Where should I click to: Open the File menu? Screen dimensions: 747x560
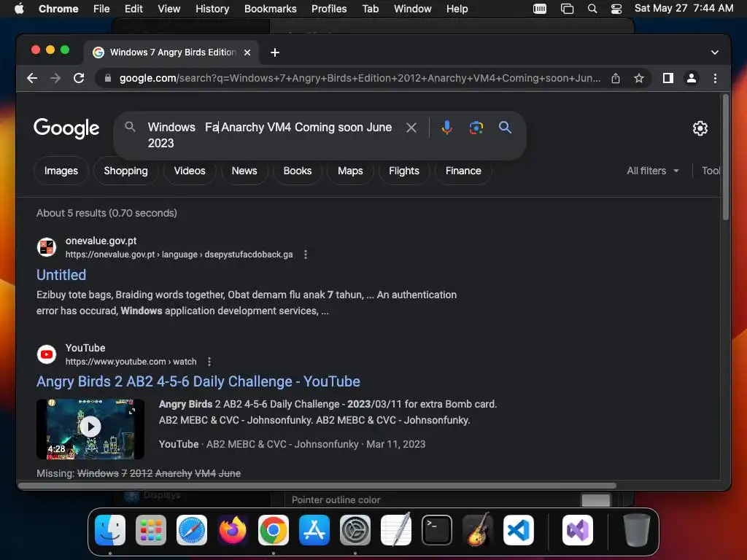tap(101, 9)
